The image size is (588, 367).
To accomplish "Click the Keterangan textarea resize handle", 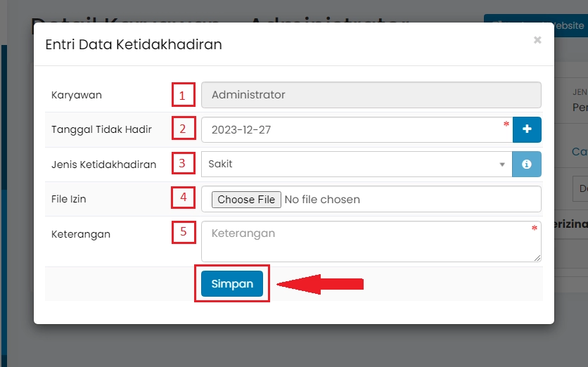I will point(537,258).
